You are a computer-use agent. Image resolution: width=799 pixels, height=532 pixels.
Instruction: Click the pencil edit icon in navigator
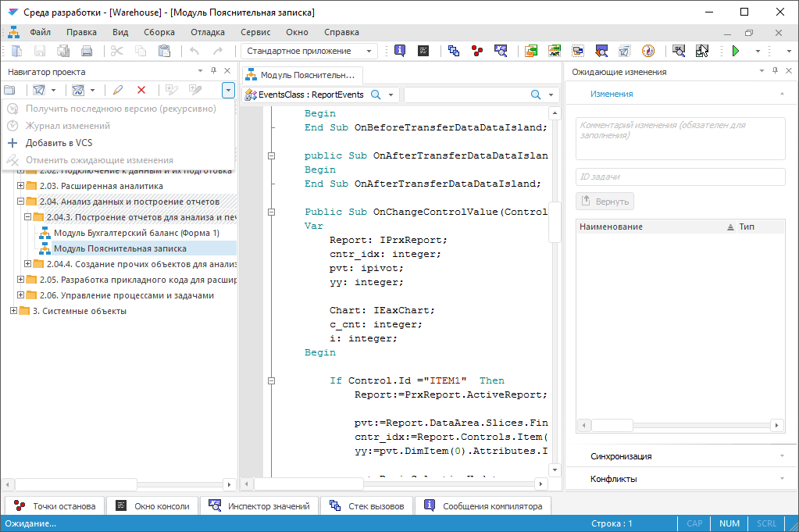click(118, 91)
